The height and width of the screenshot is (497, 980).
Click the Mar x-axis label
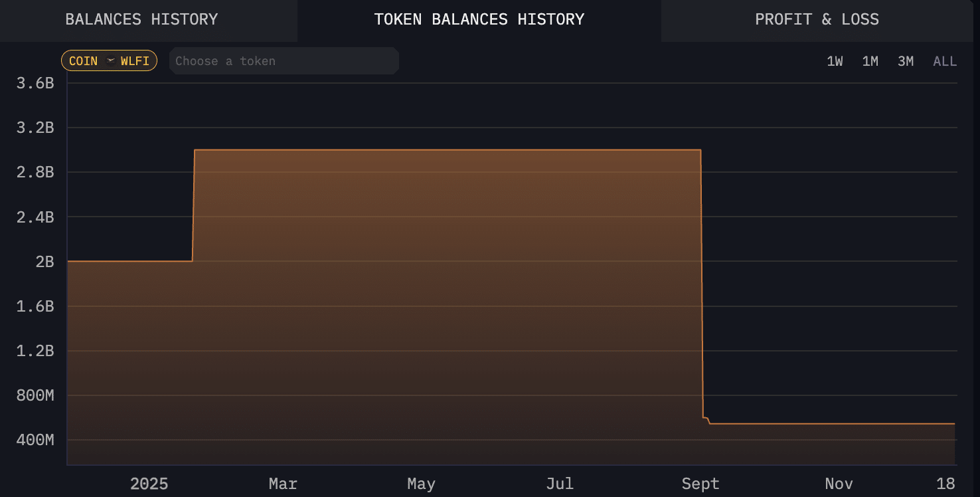pyautogui.click(x=283, y=484)
